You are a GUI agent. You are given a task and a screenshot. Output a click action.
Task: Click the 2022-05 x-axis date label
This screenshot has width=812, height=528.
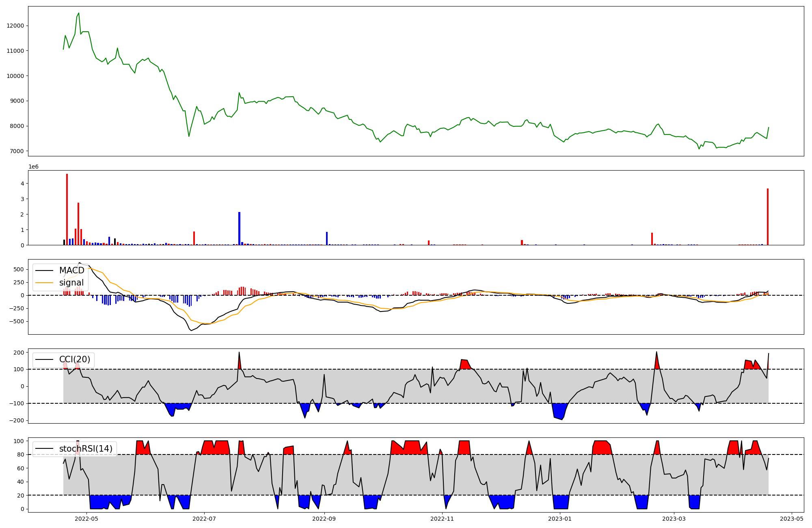(x=86, y=519)
